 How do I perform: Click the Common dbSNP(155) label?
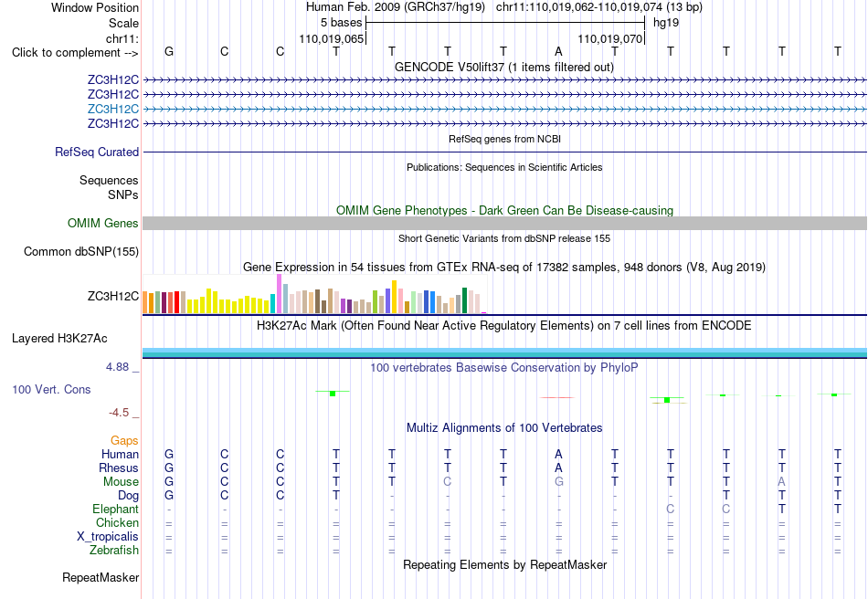(x=80, y=252)
